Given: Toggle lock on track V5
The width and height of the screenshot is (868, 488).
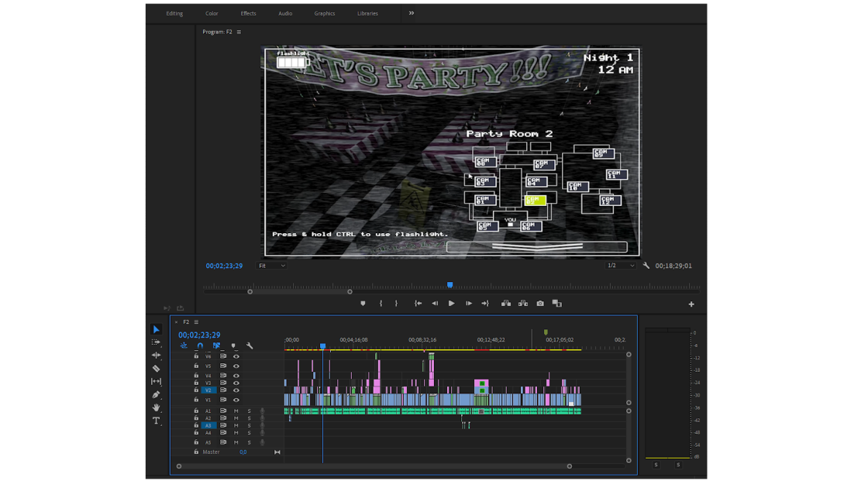Looking at the screenshot, I should pyautogui.click(x=196, y=366).
